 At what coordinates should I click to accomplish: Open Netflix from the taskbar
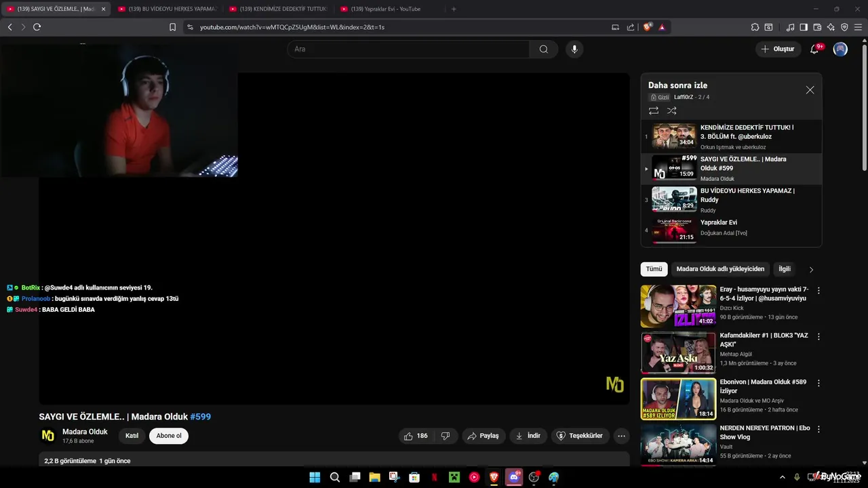pos(434,477)
